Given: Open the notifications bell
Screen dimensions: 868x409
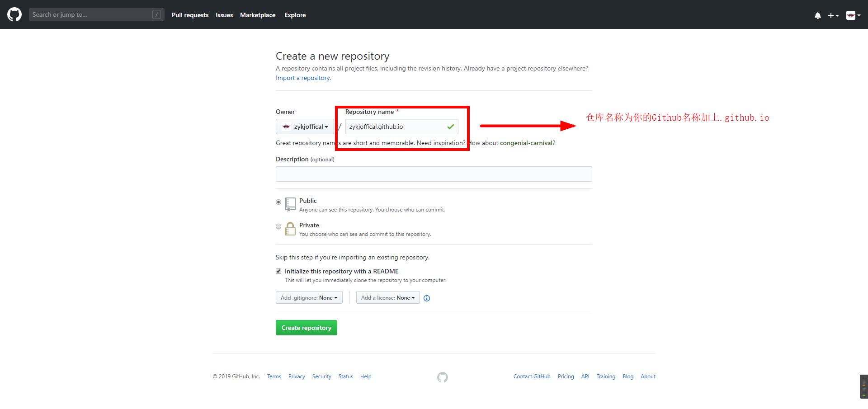Looking at the screenshot, I should tap(817, 15).
